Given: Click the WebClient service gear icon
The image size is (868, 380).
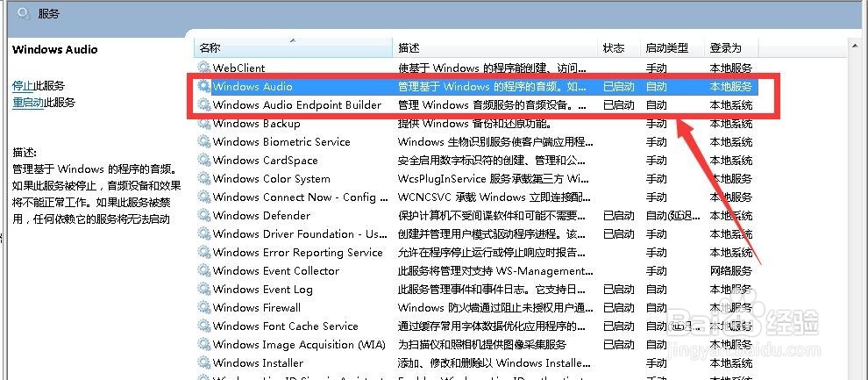Looking at the screenshot, I should [x=204, y=68].
